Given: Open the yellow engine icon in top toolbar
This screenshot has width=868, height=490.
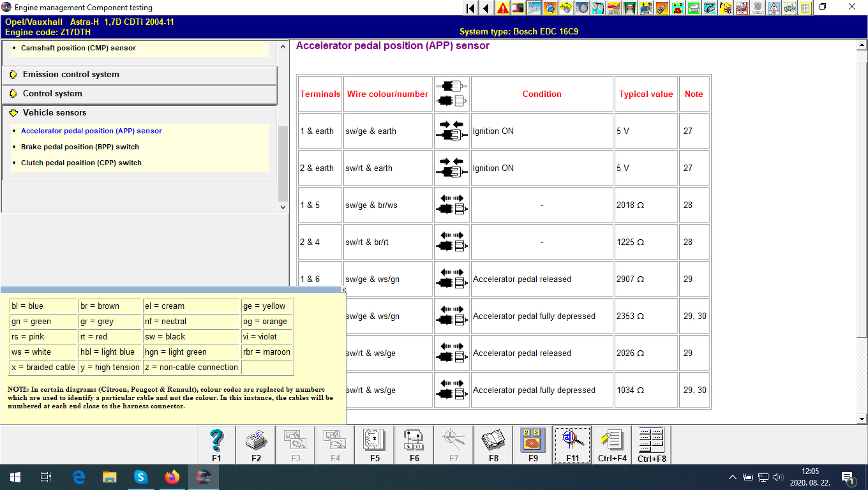Looking at the screenshot, I should 565,8.
